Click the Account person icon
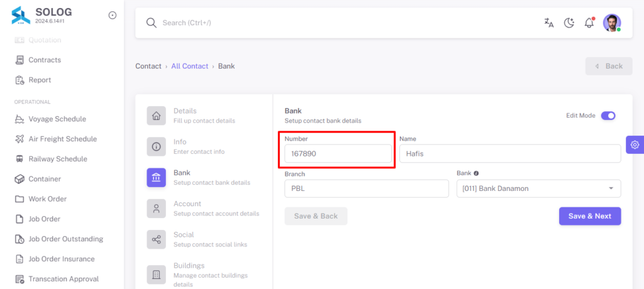 (157, 209)
